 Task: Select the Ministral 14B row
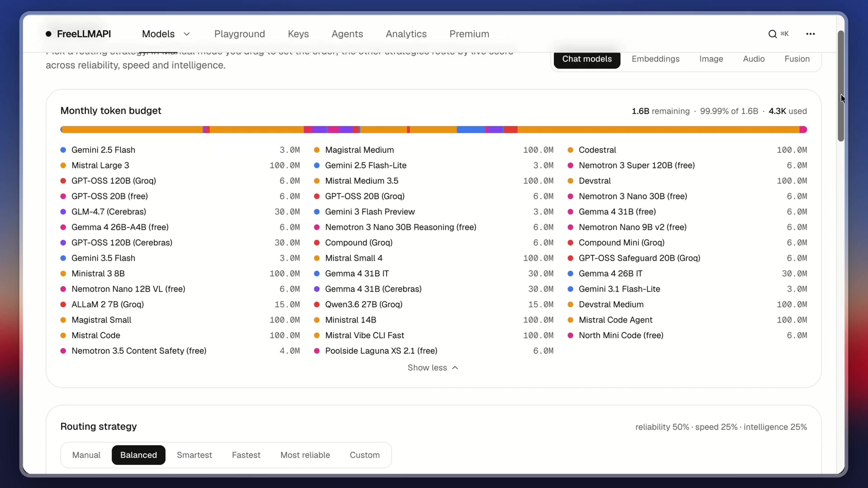[x=434, y=320]
